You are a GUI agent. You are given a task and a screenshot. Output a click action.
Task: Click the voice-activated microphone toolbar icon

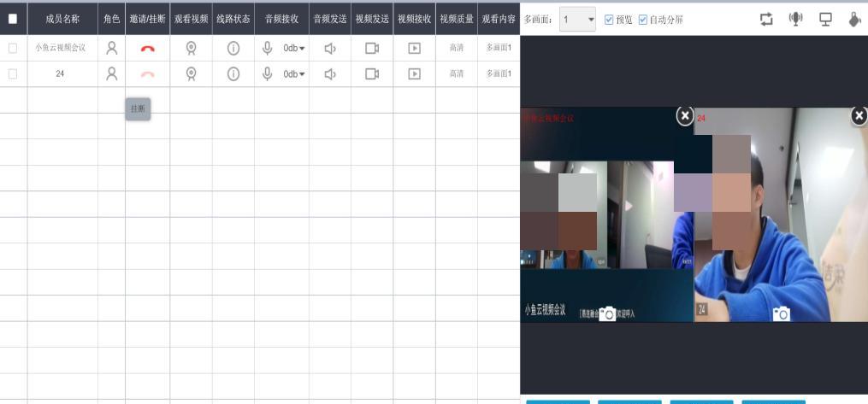click(x=796, y=20)
